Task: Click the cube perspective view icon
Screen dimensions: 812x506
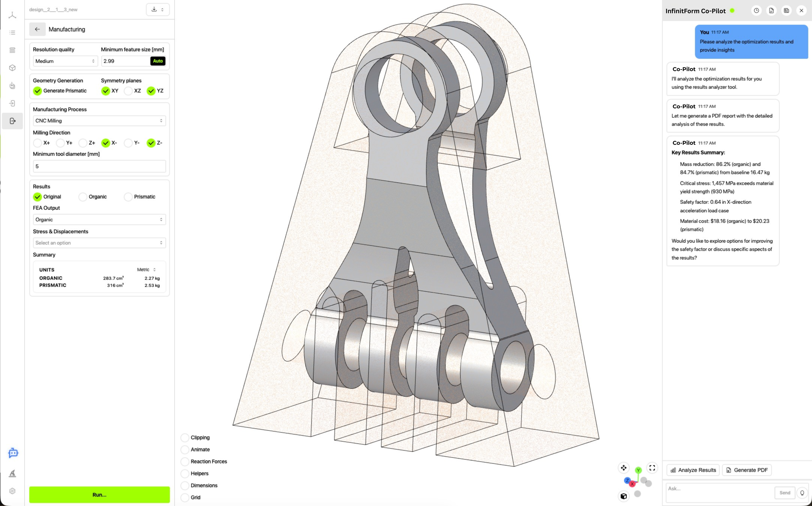Action: 623,496
